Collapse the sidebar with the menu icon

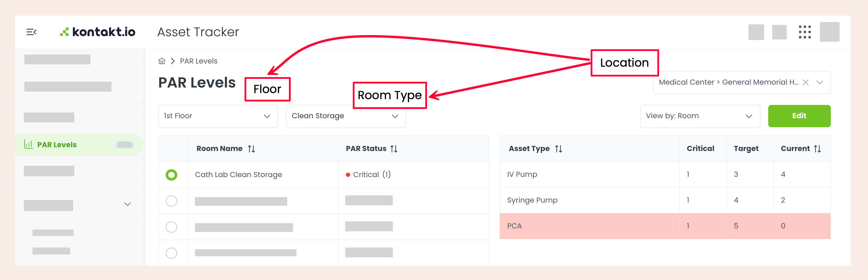click(x=31, y=32)
